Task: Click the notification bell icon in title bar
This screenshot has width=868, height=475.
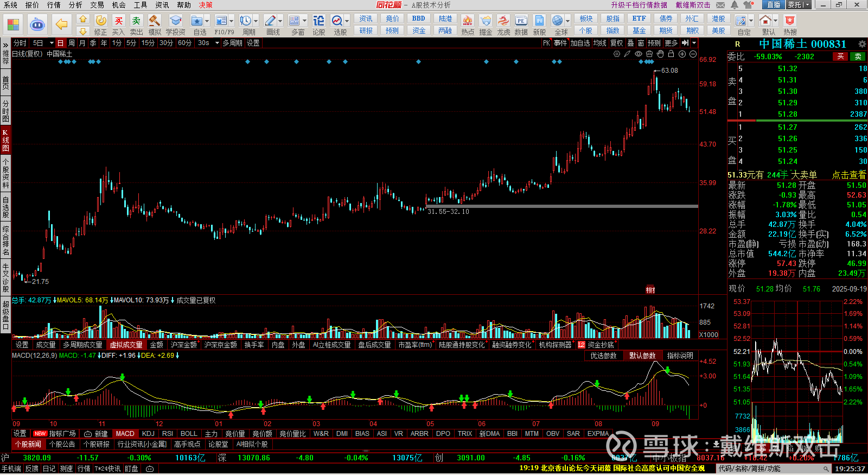Action: (735, 4)
